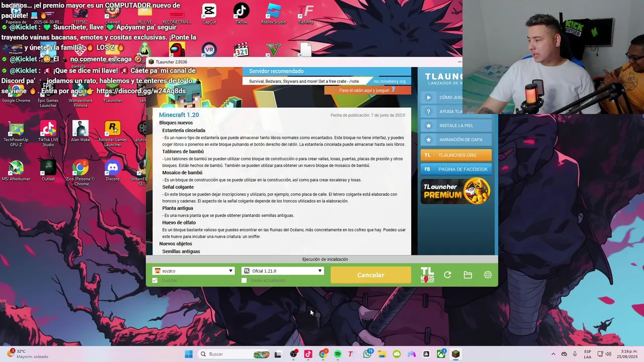Open the Animación de Capa item
The width and height of the screenshot is (644, 362).
(x=456, y=139)
